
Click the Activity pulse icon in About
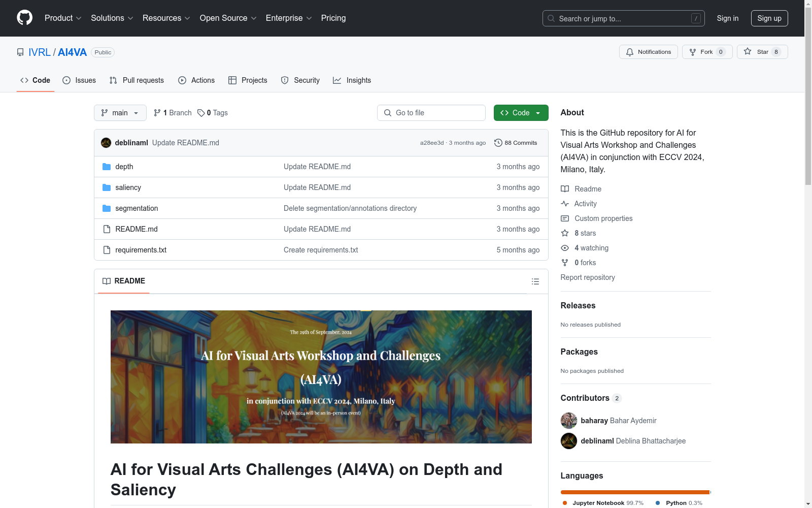point(565,204)
